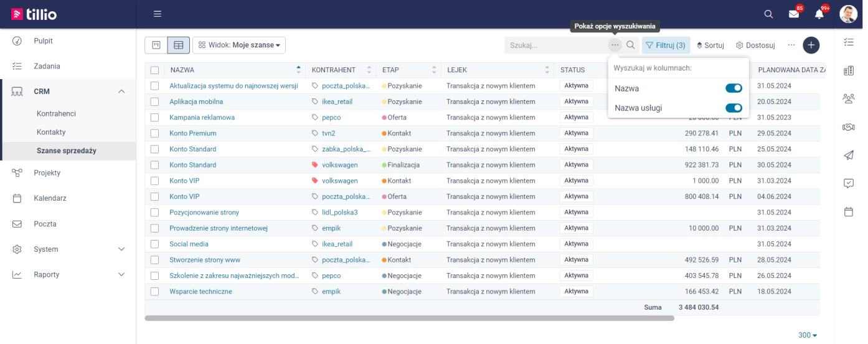Screen dimensions: 868x344
Task: Click the horizontal table scrollbar
Action: [409, 318]
